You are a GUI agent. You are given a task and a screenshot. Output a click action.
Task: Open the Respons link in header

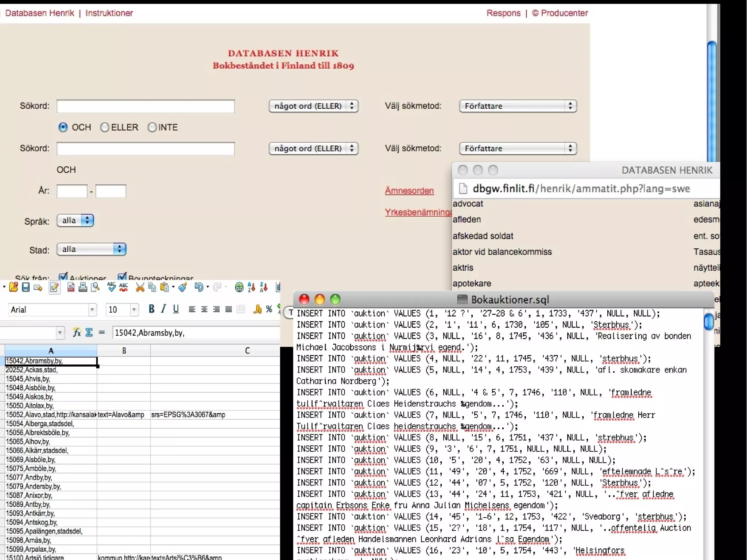coord(503,13)
